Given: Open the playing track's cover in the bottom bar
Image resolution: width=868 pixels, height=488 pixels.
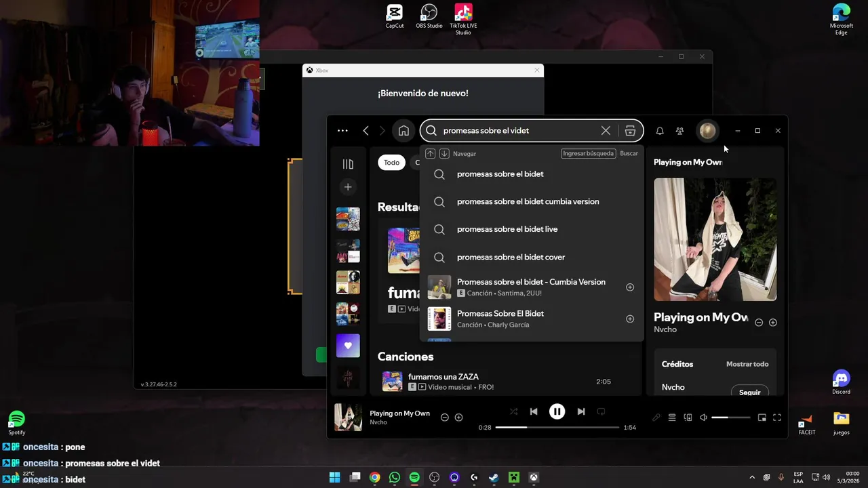Looking at the screenshot, I should point(348,418).
